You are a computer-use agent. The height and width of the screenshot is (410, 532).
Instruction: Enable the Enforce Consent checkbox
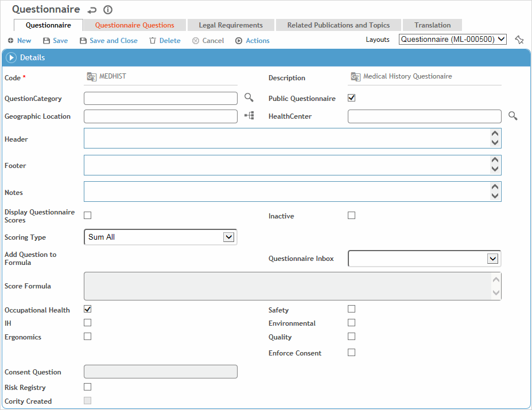pos(351,353)
